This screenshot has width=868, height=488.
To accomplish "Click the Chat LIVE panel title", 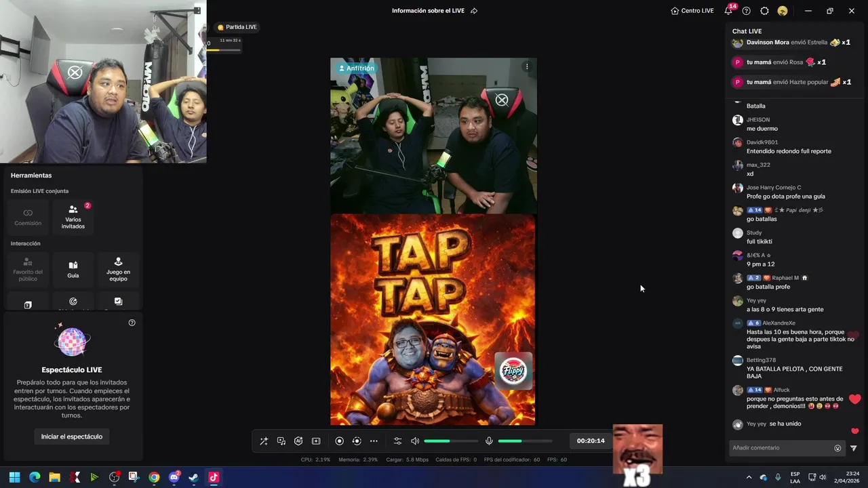I will [747, 31].
